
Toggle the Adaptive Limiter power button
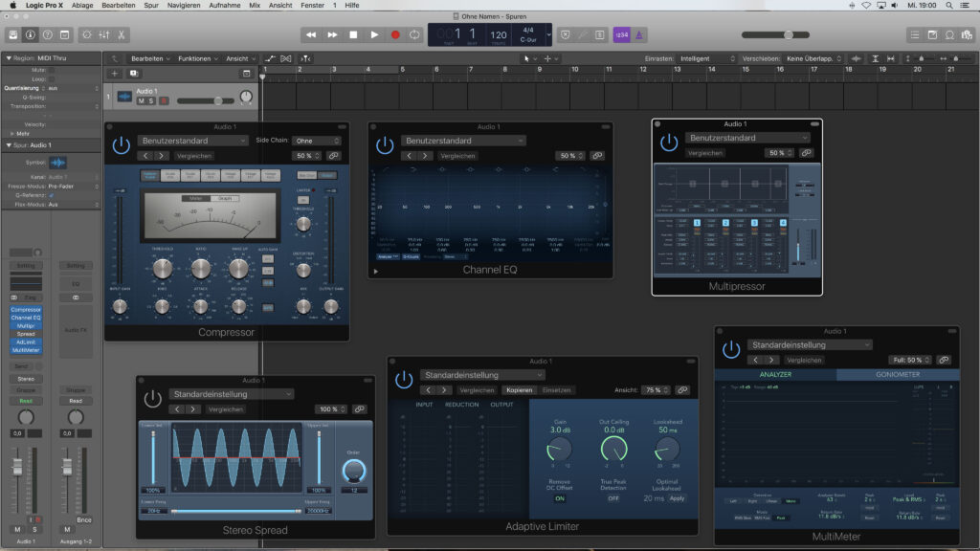404,379
